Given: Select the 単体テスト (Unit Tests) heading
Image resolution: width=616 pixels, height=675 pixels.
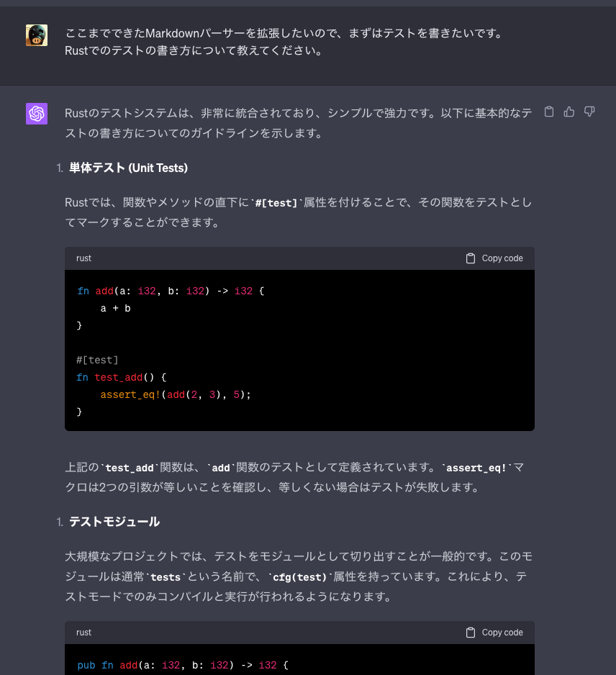Looking at the screenshot, I should [x=127, y=168].
